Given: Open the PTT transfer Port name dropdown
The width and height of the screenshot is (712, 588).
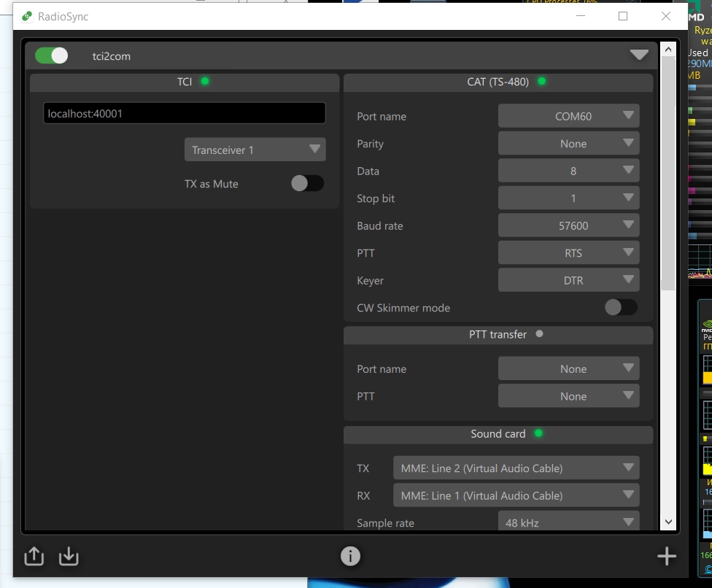Looking at the screenshot, I should [568, 369].
